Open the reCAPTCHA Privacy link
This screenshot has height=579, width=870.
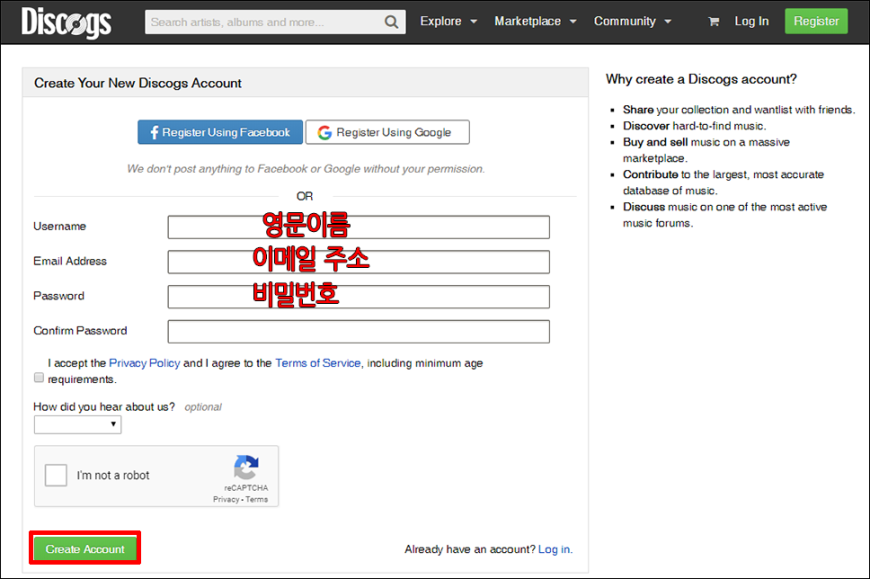click(226, 500)
